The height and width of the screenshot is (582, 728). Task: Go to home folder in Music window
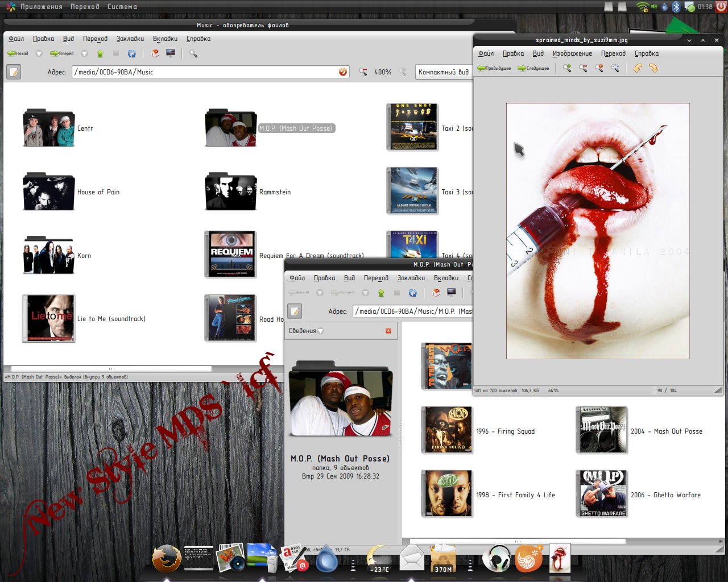(155, 53)
